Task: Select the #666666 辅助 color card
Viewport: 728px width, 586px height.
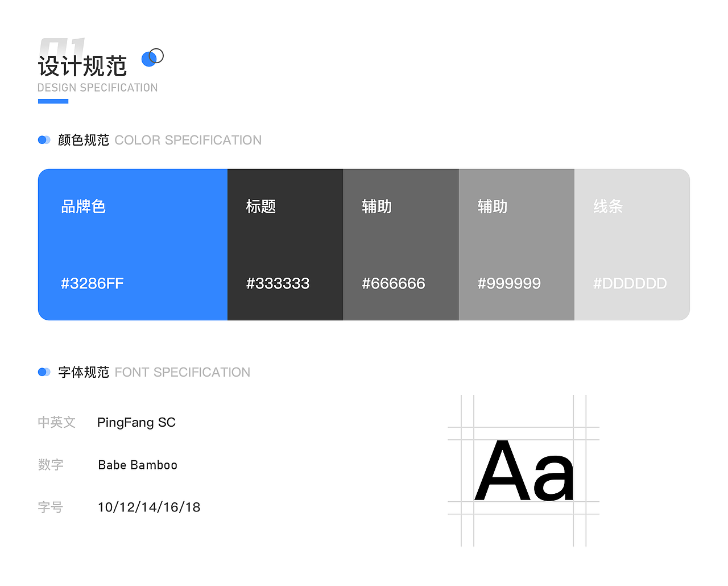Action: tap(401, 245)
